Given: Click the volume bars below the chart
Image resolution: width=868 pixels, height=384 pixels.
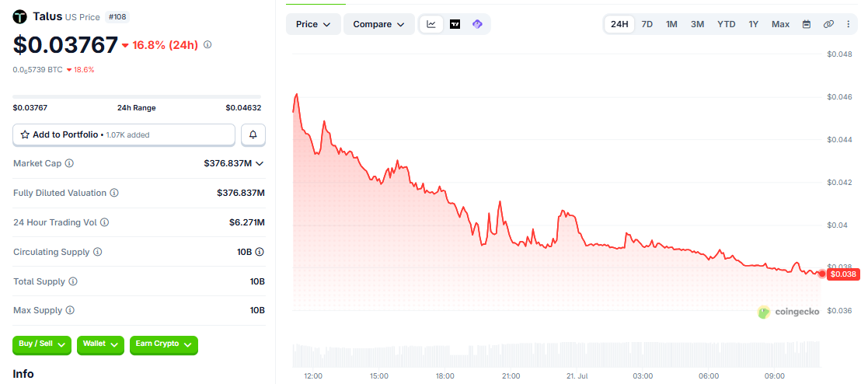Looking at the screenshot, I should (556, 354).
